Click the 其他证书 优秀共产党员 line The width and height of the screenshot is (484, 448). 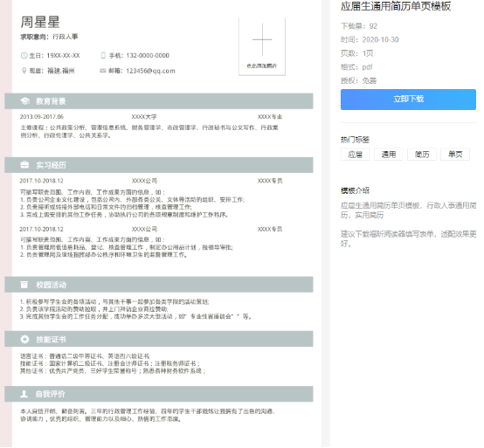coord(113,371)
